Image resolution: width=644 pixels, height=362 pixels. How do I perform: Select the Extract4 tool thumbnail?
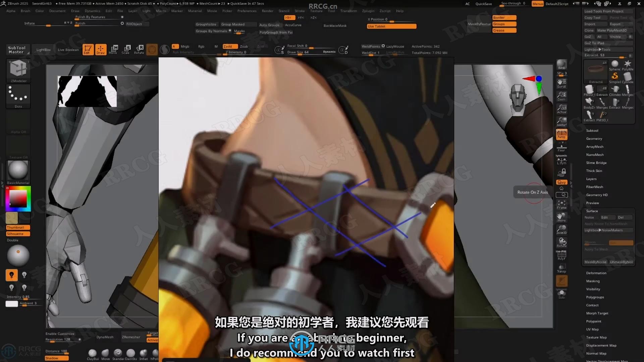click(x=595, y=72)
